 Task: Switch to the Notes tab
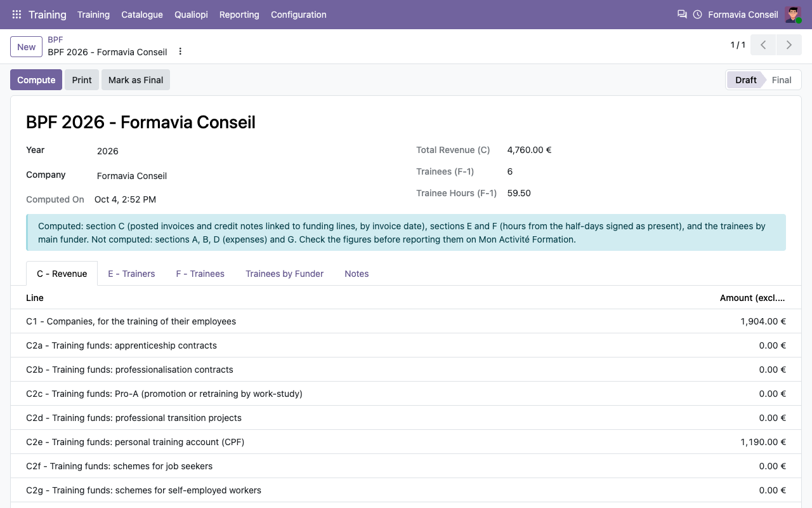coord(357,274)
